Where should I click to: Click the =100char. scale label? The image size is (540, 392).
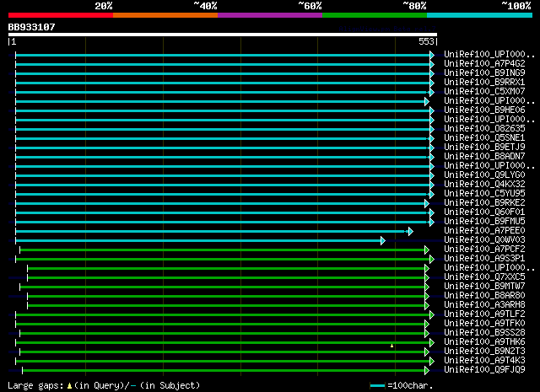coord(410,386)
